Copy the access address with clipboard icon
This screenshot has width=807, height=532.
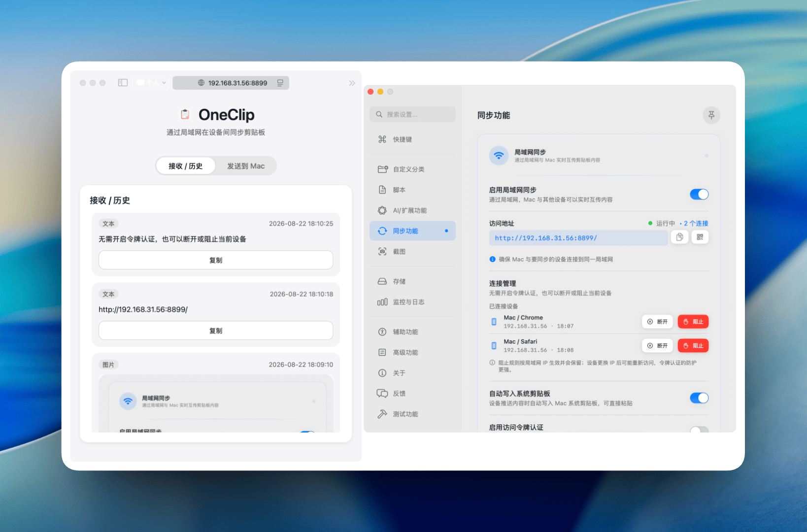click(679, 237)
